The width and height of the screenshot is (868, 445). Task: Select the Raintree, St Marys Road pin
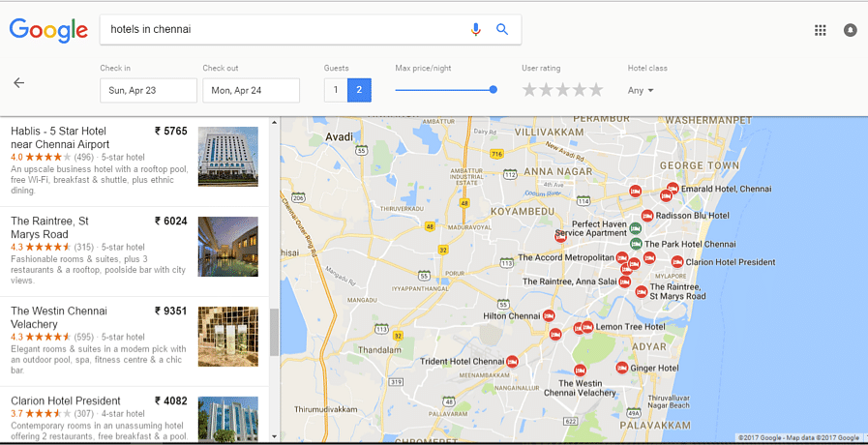[641, 292]
